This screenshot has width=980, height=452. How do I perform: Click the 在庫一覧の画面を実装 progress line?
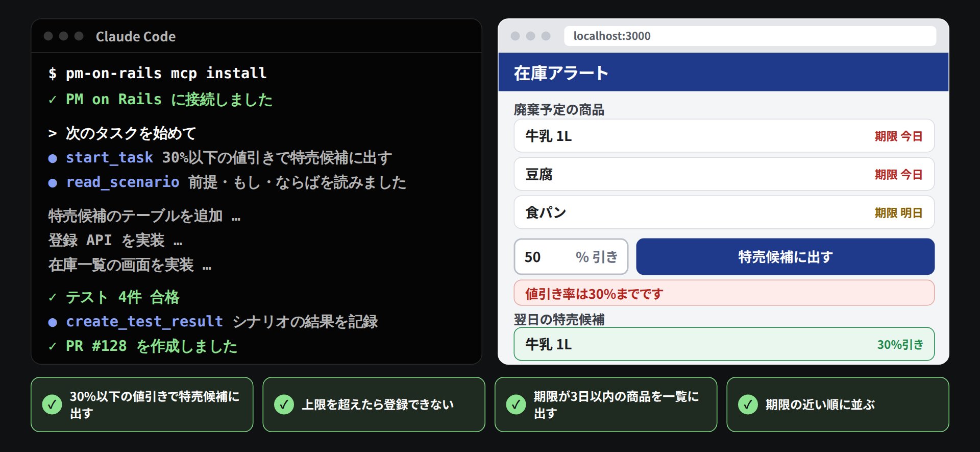coord(130,265)
